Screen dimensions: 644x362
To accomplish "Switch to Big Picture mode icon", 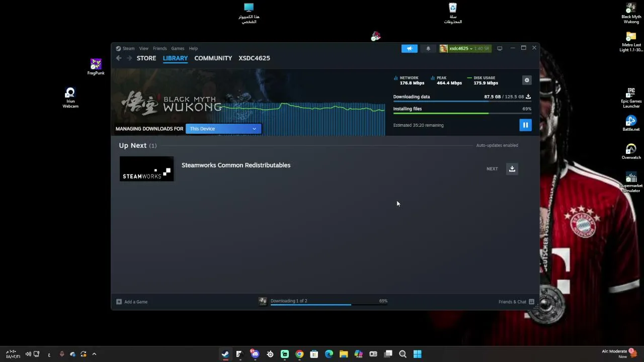I will click(x=500, y=48).
